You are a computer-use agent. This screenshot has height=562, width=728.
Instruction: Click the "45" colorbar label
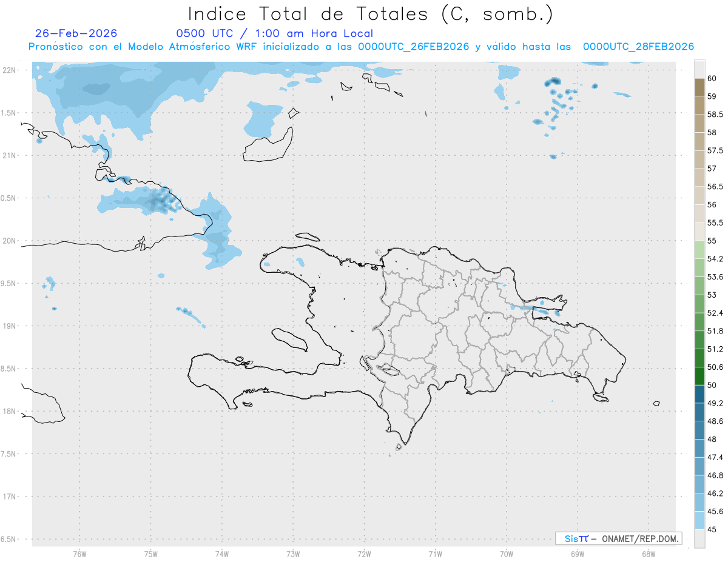click(712, 529)
